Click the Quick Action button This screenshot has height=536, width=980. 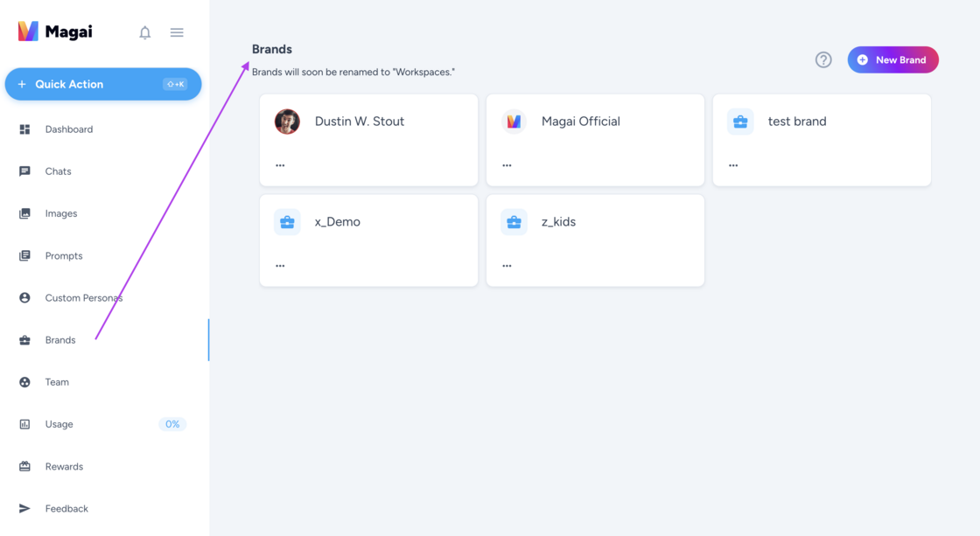[103, 84]
